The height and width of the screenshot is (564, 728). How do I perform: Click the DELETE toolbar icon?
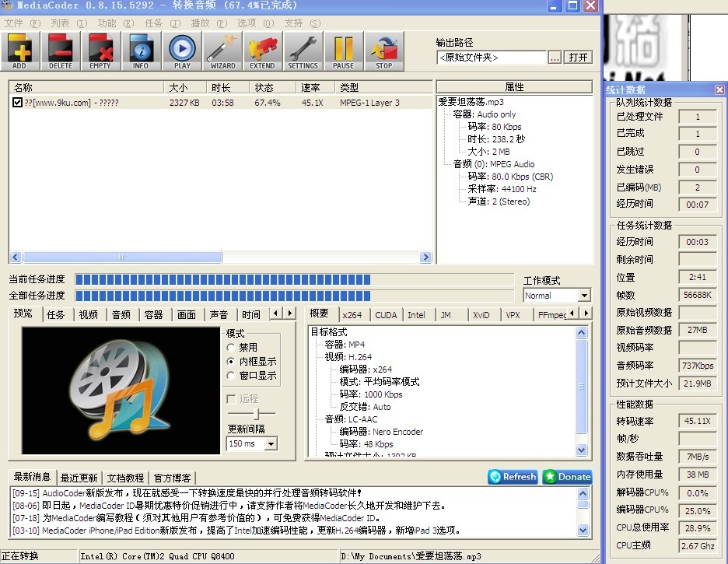61,51
